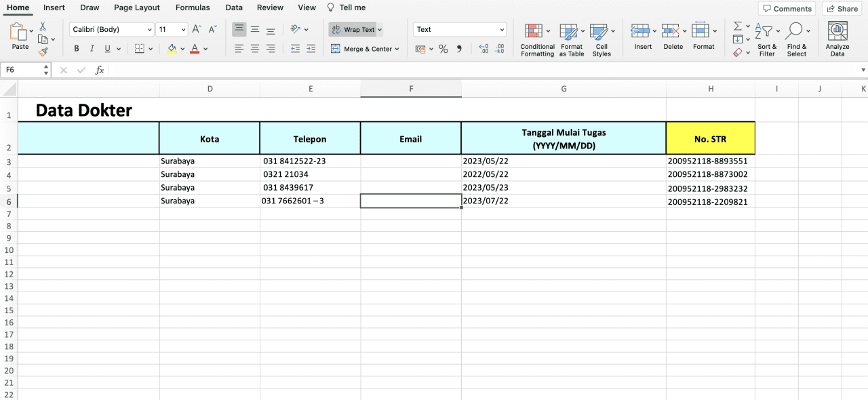The width and height of the screenshot is (868, 400).
Task: Expand the font color dropdown arrow
Action: tap(205, 49)
